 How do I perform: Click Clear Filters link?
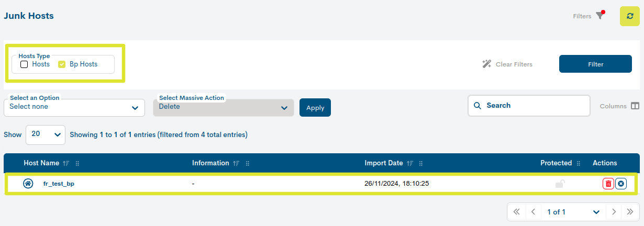click(x=507, y=64)
